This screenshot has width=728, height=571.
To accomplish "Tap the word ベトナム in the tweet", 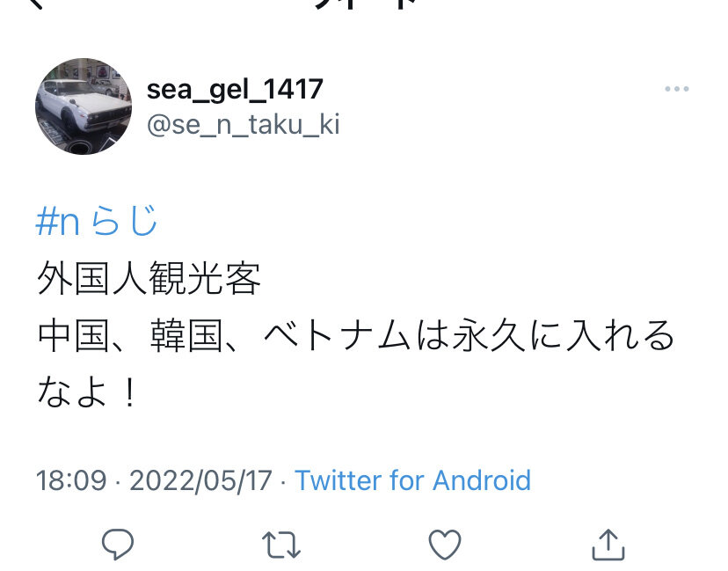I will (338, 335).
